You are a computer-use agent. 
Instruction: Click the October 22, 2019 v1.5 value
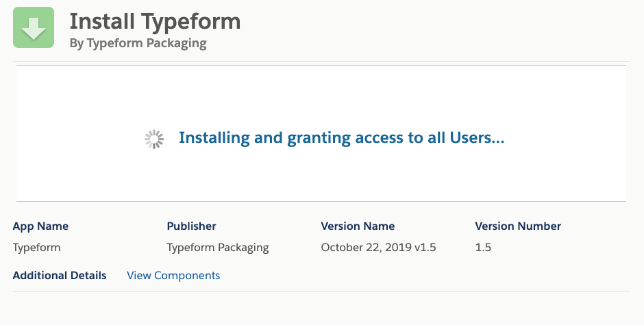click(378, 248)
